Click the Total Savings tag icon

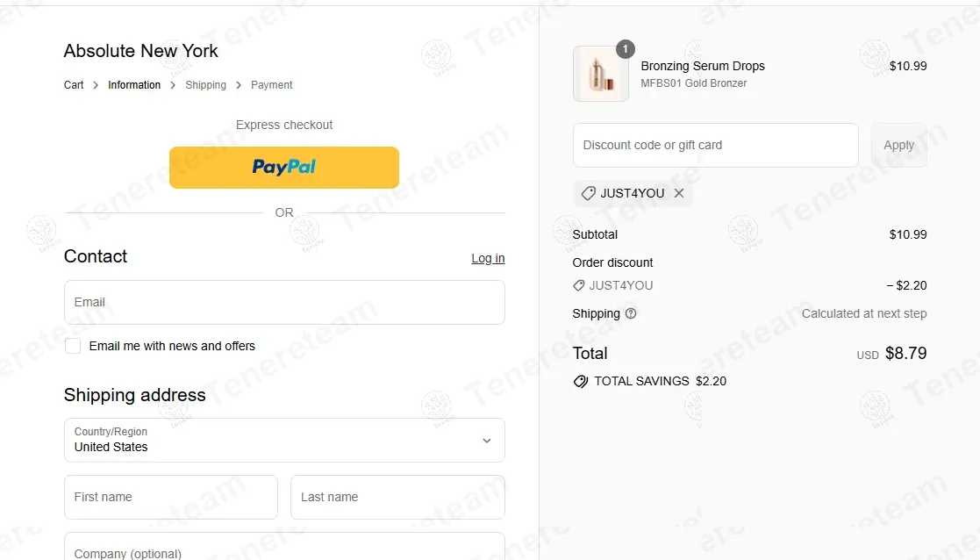[580, 382]
